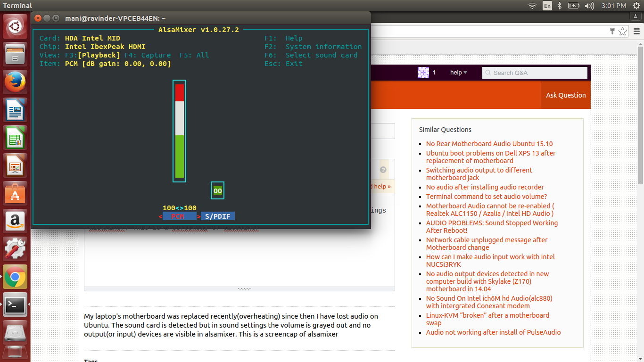Switch AlsaMixer view to Capture

pos(148,55)
